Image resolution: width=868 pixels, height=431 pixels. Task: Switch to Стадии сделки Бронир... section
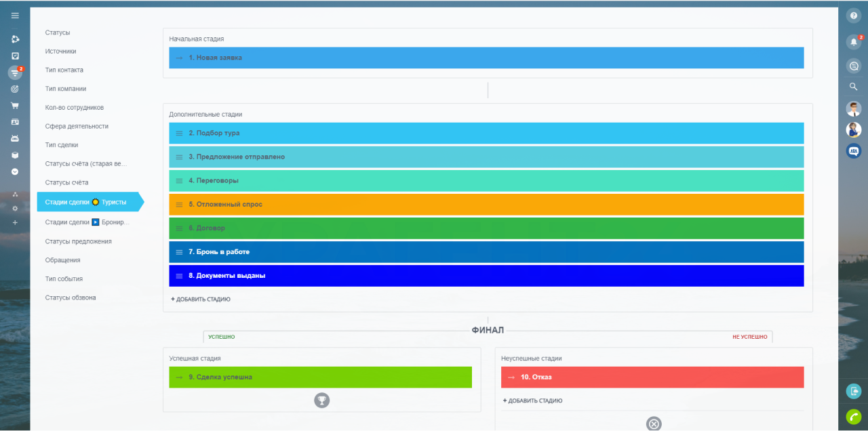(87, 222)
